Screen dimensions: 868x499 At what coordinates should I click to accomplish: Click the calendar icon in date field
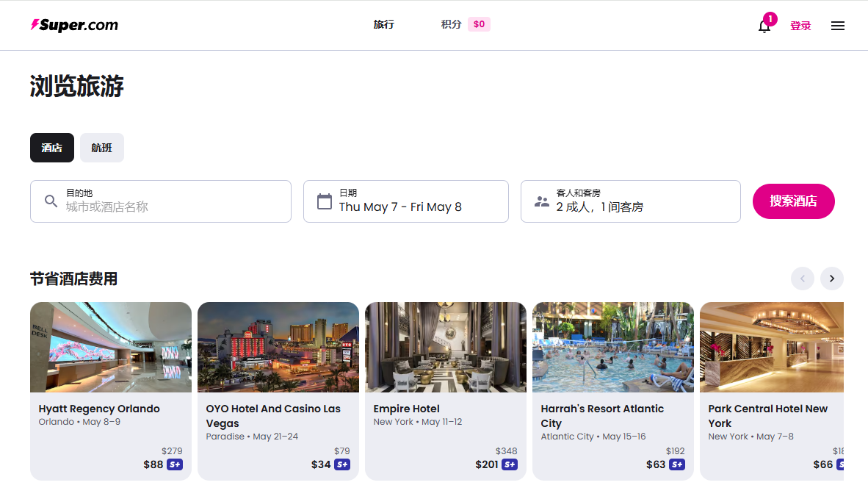coord(325,201)
